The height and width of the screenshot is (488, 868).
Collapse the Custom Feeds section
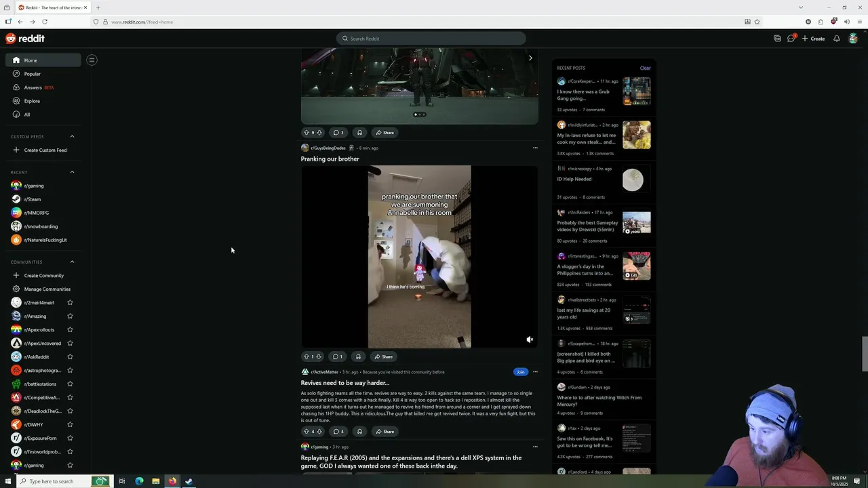pos(72,136)
